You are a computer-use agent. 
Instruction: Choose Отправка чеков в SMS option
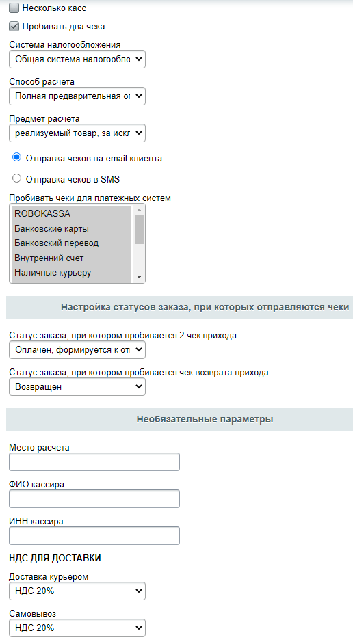[17, 178]
